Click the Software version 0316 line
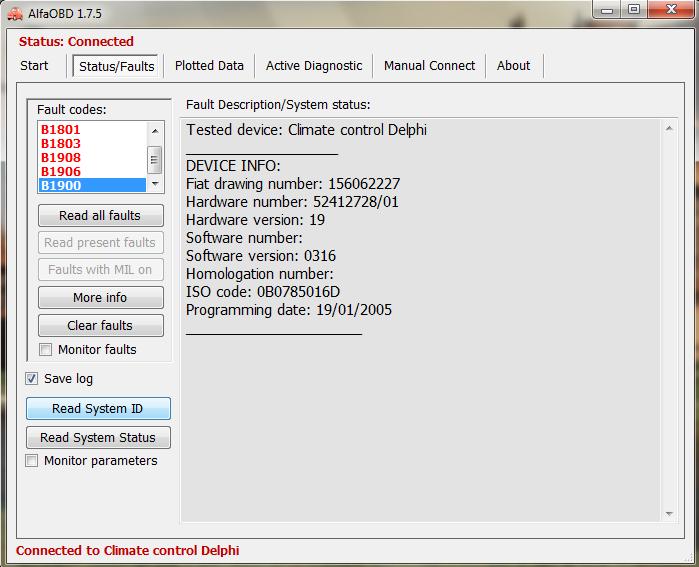This screenshot has height=567, width=699. click(x=261, y=256)
